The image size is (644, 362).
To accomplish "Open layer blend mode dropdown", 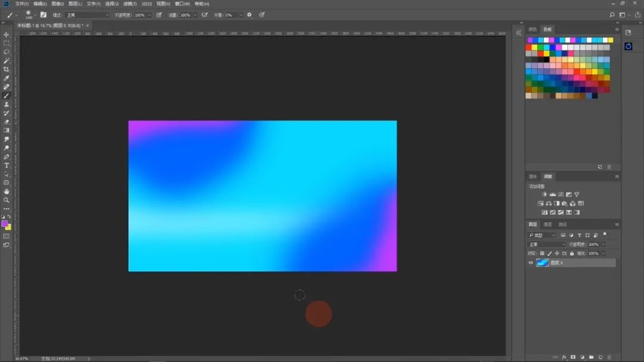I will [x=547, y=245].
